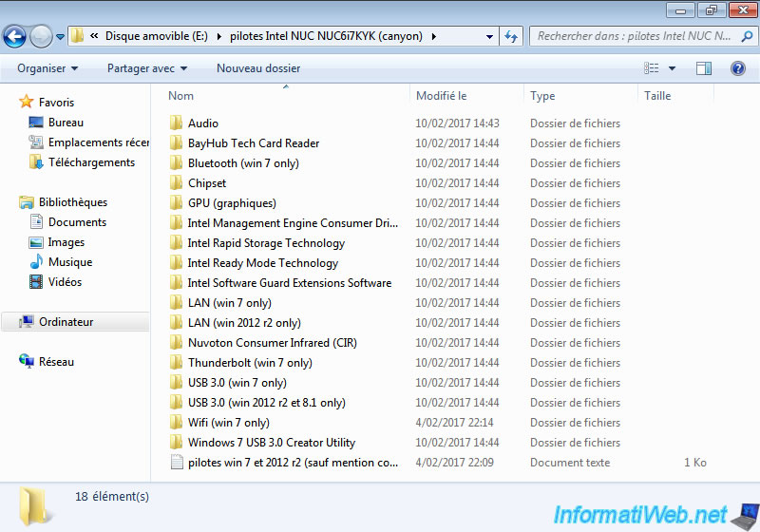Click the 18 élément(s) status text
This screenshot has height=532, width=760.
pos(112,496)
